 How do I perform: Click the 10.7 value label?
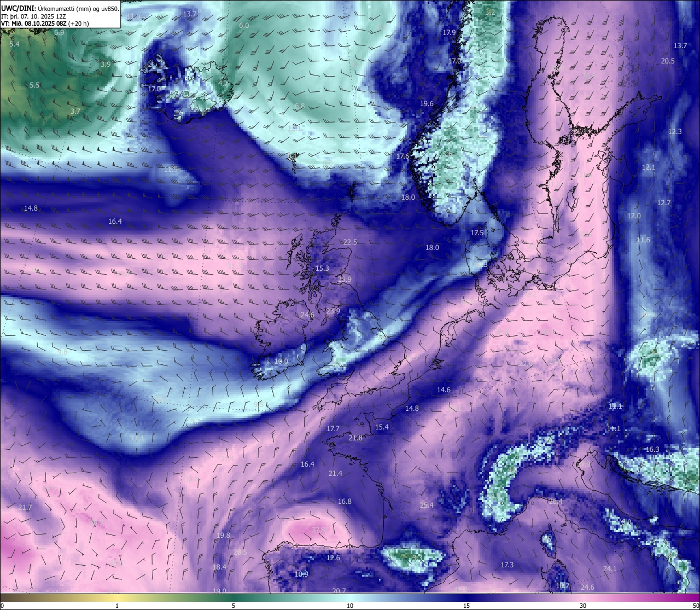coord(563,586)
